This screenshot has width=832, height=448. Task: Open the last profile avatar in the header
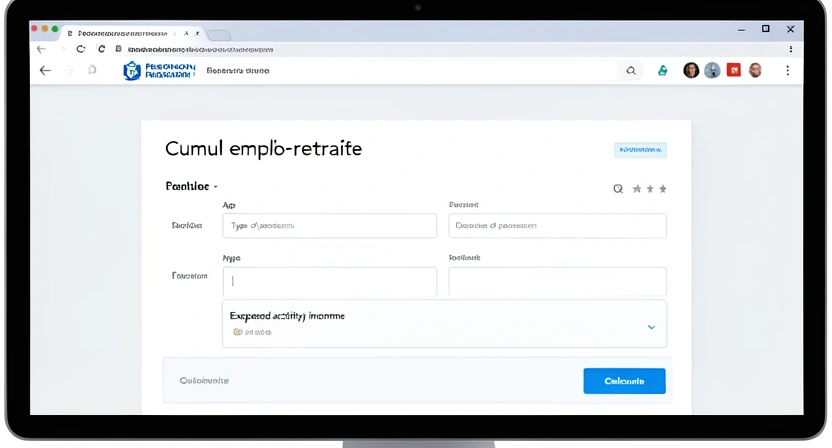(755, 70)
